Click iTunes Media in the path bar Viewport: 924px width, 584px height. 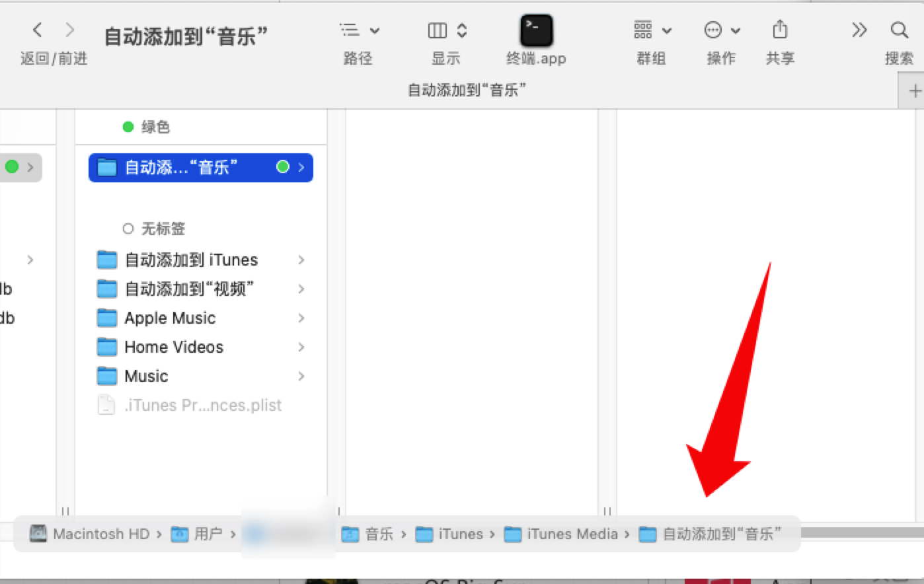pos(572,534)
